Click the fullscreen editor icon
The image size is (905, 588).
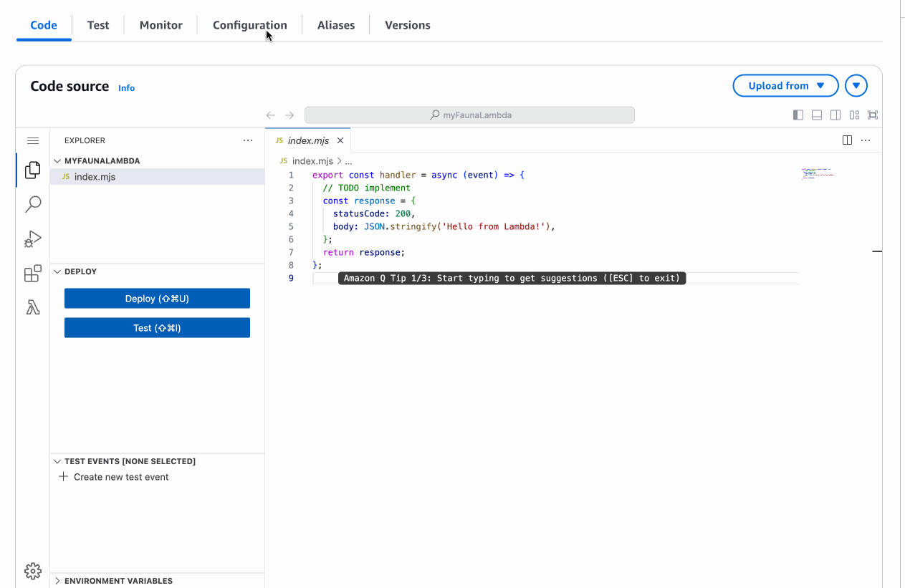(x=873, y=115)
